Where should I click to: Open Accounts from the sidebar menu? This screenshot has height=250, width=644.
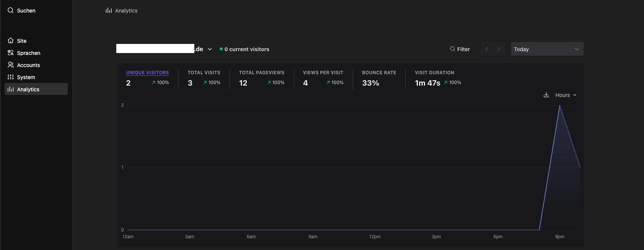[x=28, y=65]
